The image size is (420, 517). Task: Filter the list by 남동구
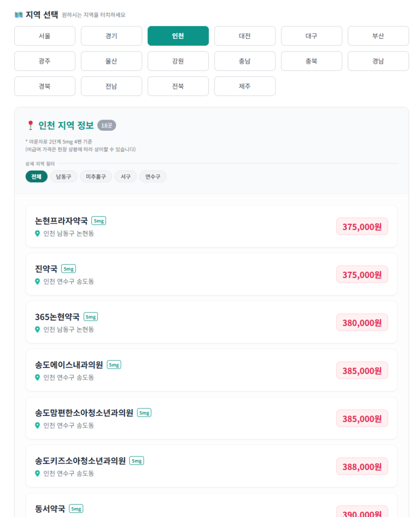click(x=64, y=177)
